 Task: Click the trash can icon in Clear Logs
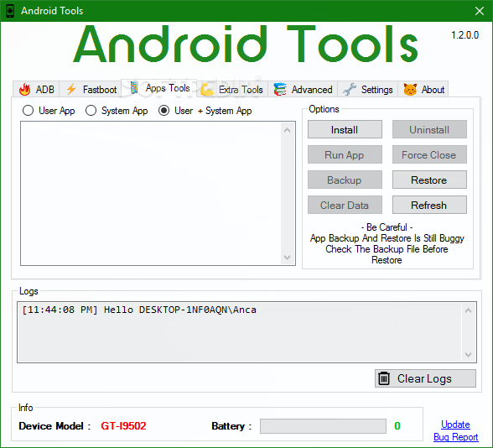[384, 378]
